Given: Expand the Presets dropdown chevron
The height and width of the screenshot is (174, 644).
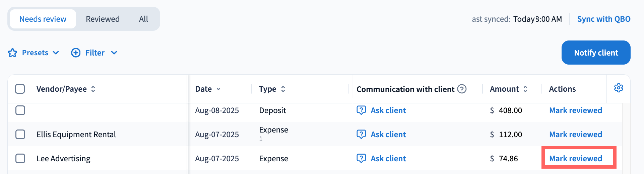Looking at the screenshot, I should click(56, 53).
